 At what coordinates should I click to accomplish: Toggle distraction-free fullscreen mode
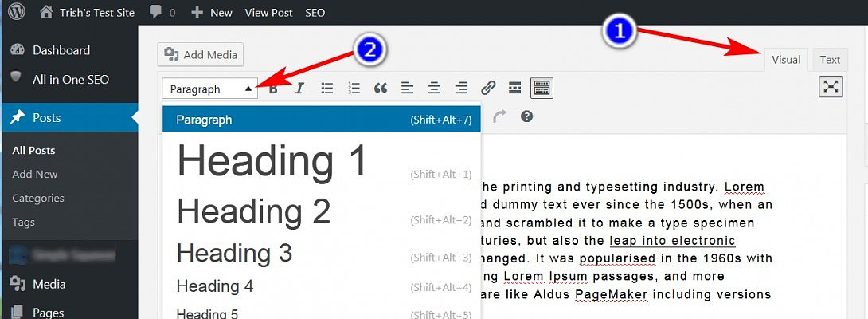(x=831, y=87)
